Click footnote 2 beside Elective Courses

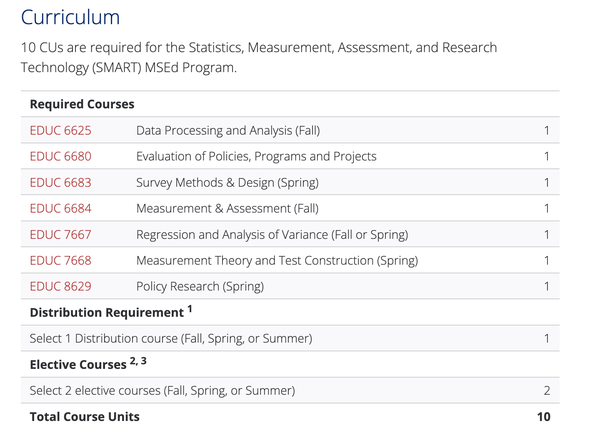pyautogui.click(x=133, y=361)
